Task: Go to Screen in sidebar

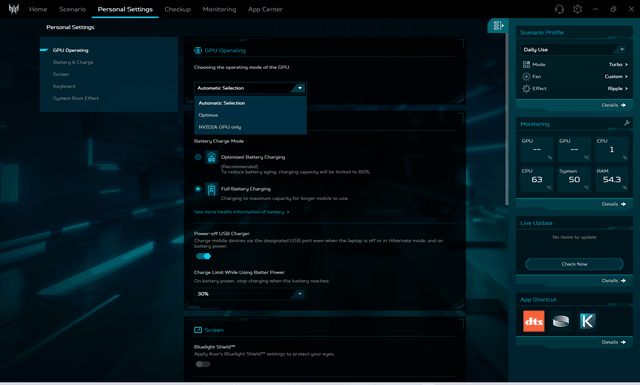Action: click(61, 74)
